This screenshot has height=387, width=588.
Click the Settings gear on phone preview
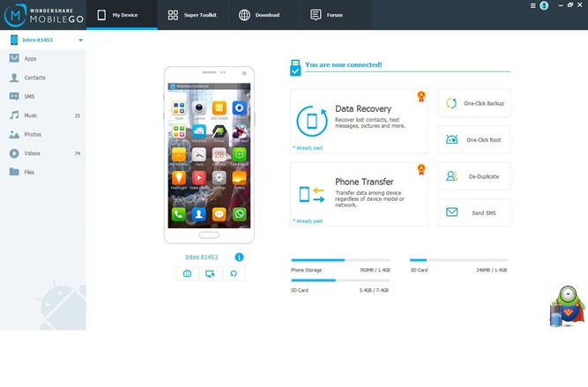(x=219, y=178)
